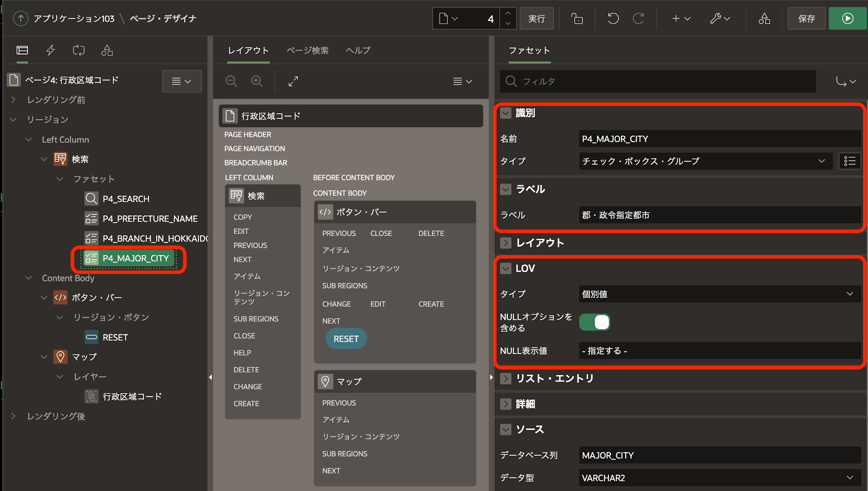Expand the リスト・エントリ section
This screenshot has height=491, width=868.
coord(506,378)
